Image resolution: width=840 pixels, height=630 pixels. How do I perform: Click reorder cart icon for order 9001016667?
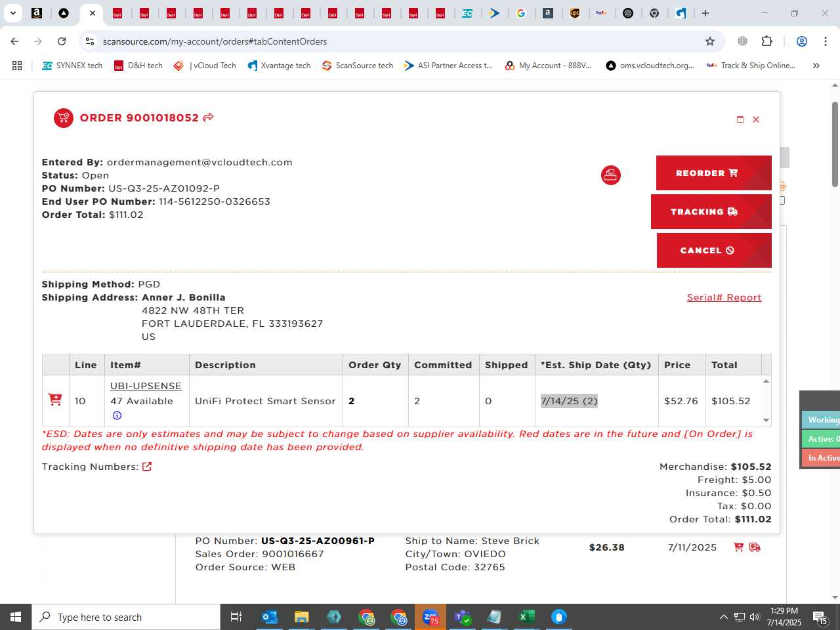coord(738,547)
